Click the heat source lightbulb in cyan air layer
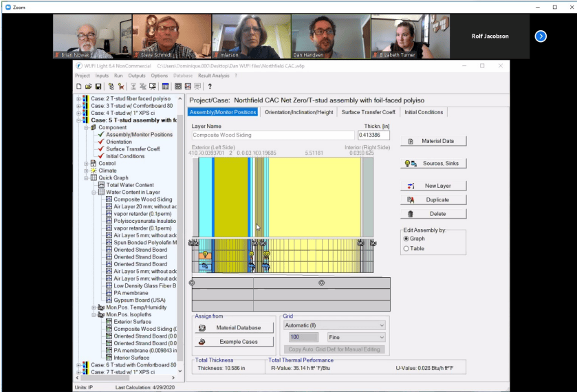 pyautogui.click(x=205, y=254)
